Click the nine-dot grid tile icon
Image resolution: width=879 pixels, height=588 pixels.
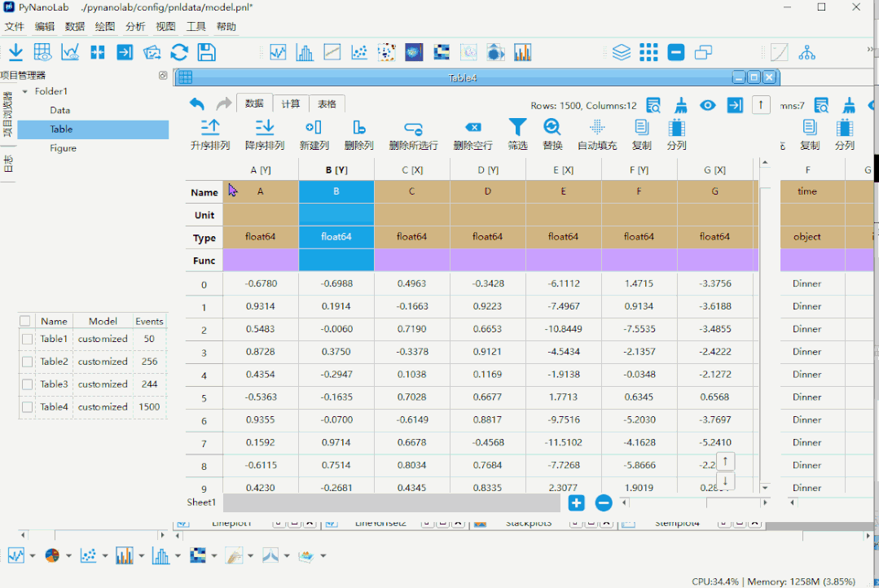[x=648, y=52]
